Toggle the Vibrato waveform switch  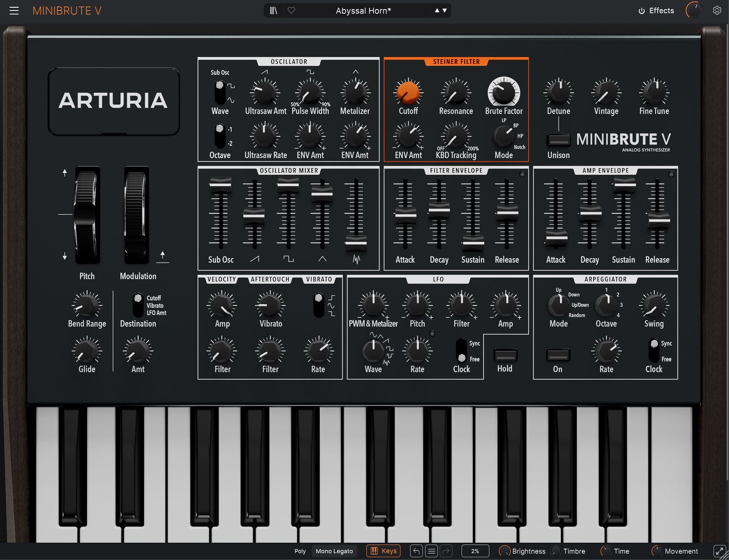[319, 305]
